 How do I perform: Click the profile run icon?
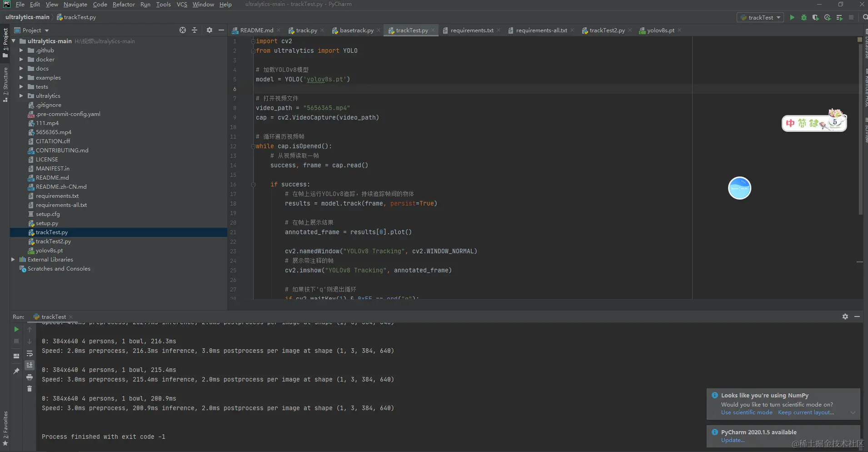(x=828, y=17)
